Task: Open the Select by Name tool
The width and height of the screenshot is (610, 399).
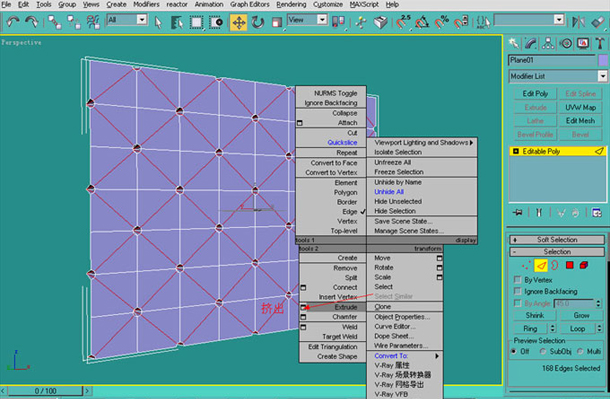Action: click(x=177, y=23)
